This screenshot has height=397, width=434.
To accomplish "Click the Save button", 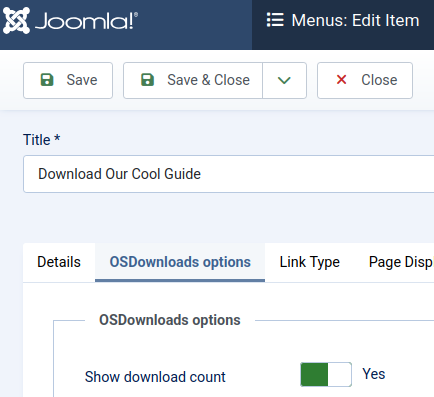I will click(68, 80).
